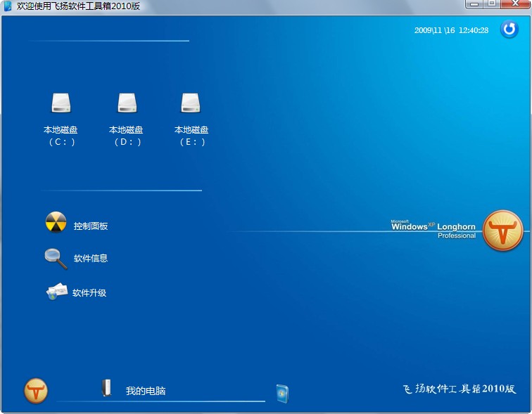Open 控制面板 text link
This screenshot has height=414, width=532.
[x=91, y=226]
